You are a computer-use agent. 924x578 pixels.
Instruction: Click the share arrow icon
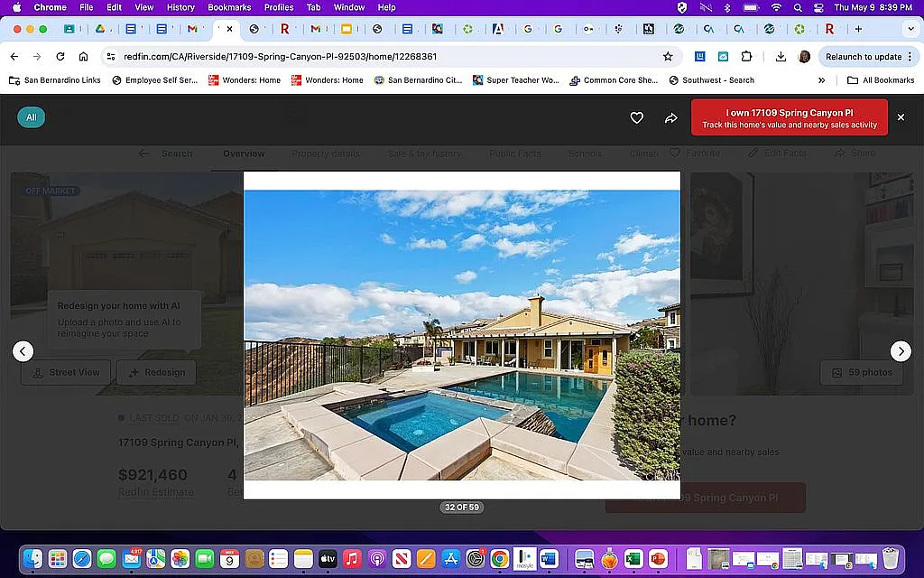(x=670, y=117)
